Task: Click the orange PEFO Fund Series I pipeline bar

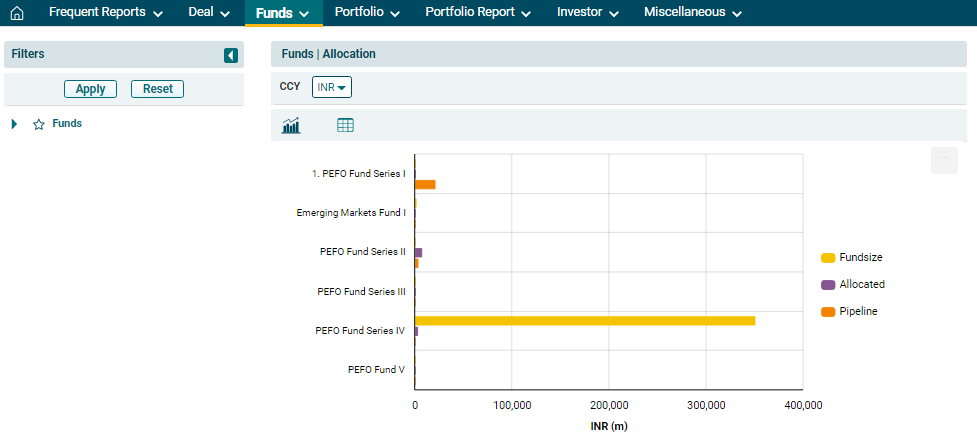Action: 426,185
